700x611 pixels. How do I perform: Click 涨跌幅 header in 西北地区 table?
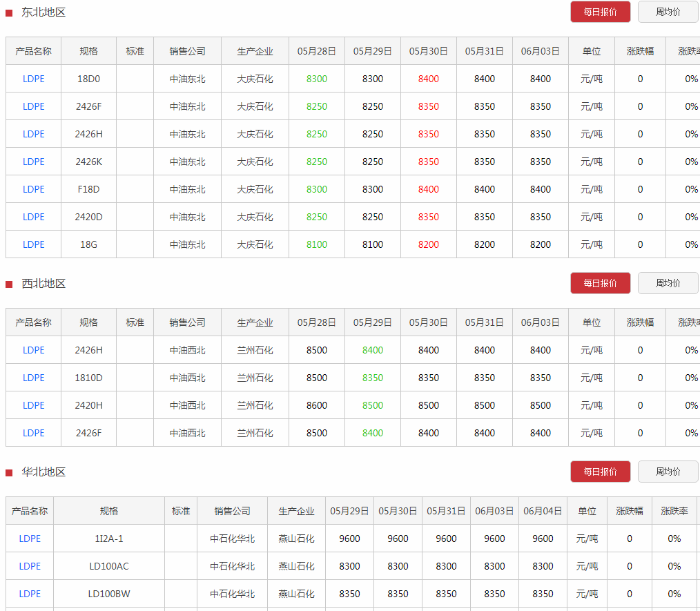(x=640, y=322)
